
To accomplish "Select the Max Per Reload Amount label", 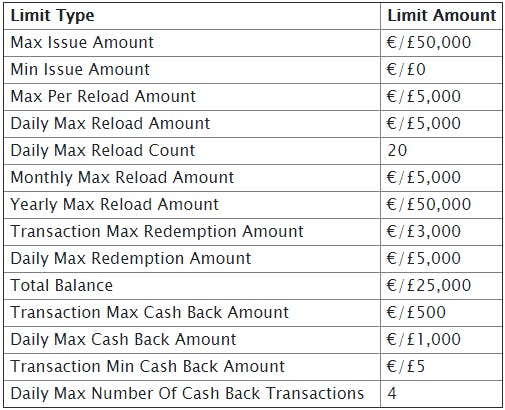I will 103,96.
